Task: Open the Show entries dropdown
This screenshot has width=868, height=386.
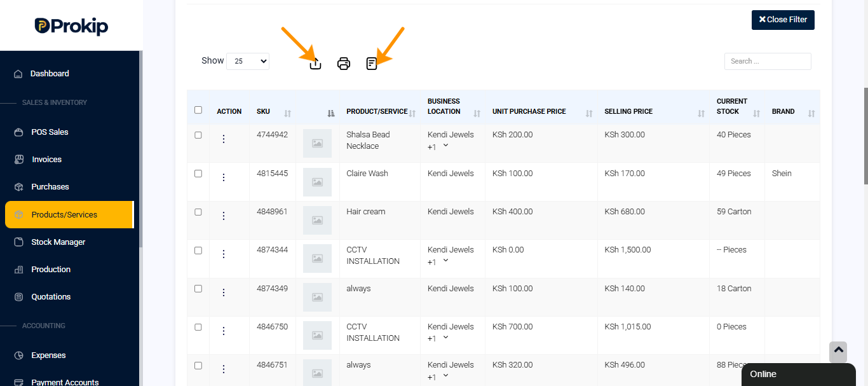Action: pyautogui.click(x=248, y=61)
